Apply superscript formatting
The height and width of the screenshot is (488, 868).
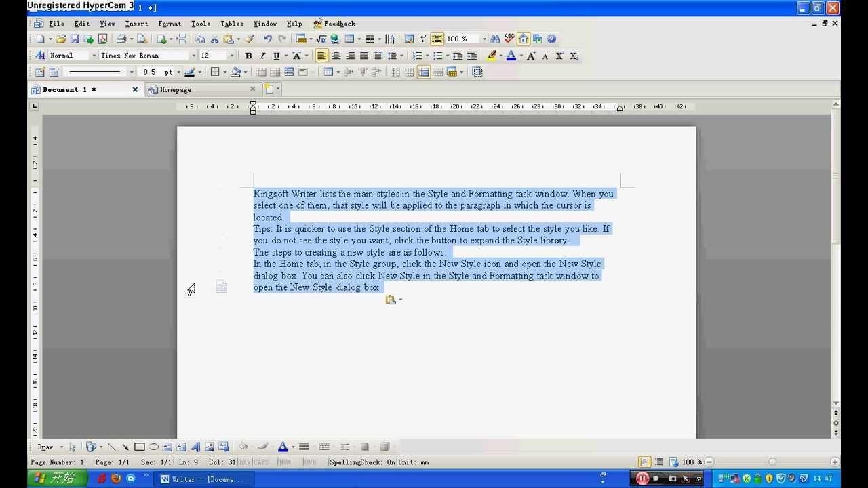coord(559,56)
